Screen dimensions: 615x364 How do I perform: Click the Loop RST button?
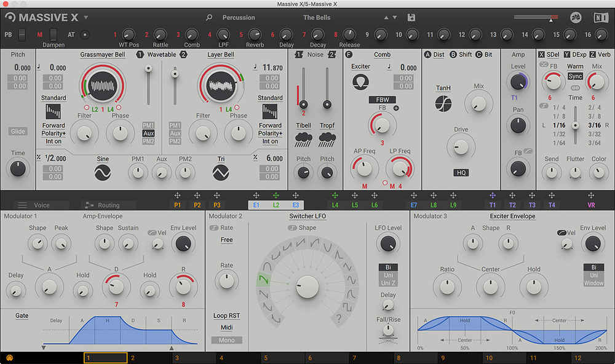coord(226,315)
